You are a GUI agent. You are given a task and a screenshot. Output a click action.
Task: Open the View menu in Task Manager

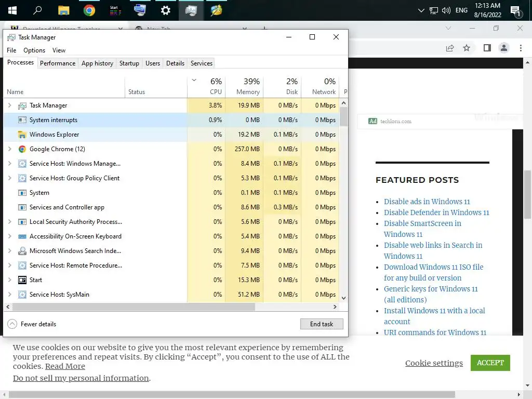click(59, 50)
